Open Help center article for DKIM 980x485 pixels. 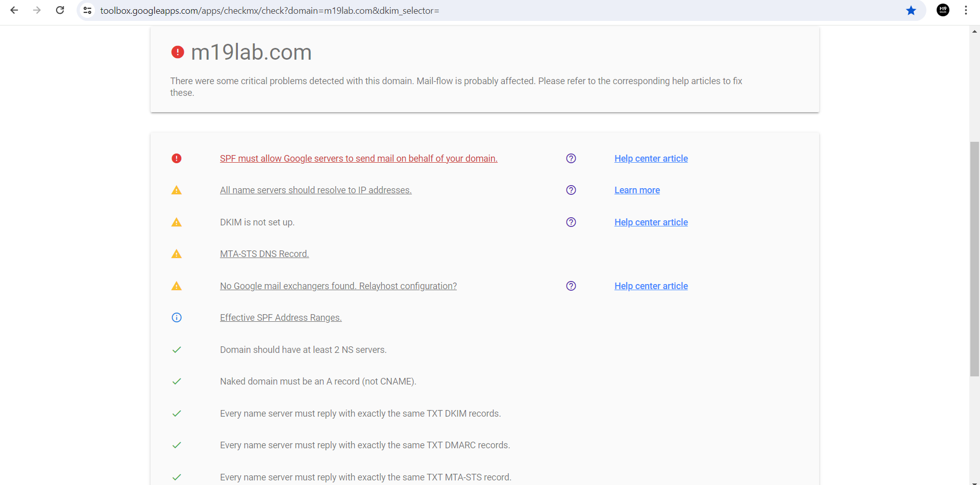click(651, 222)
